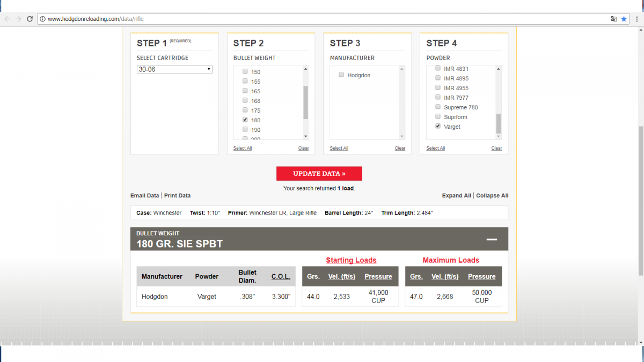Check the Superform powder checkbox
Viewport: 644px width, 362px height.
[438, 116]
